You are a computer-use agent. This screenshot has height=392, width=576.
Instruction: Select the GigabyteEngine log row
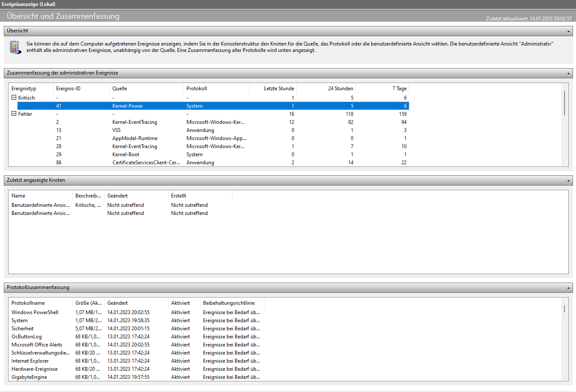pos(137,377)
